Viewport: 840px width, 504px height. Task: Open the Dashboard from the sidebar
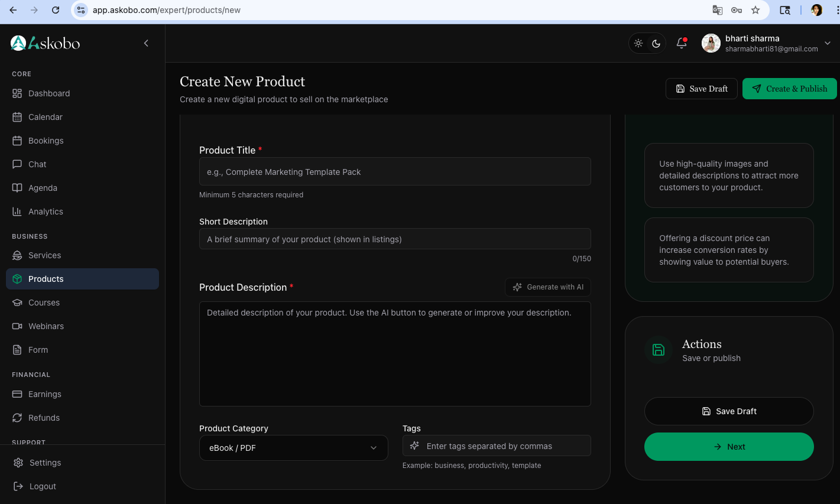click(48, 93)
